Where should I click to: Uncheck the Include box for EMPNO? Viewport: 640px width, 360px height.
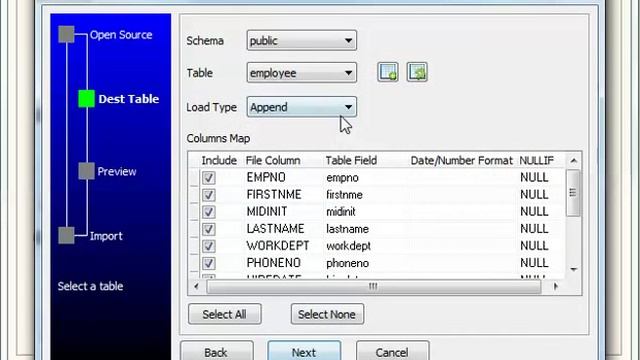(209, 178)
